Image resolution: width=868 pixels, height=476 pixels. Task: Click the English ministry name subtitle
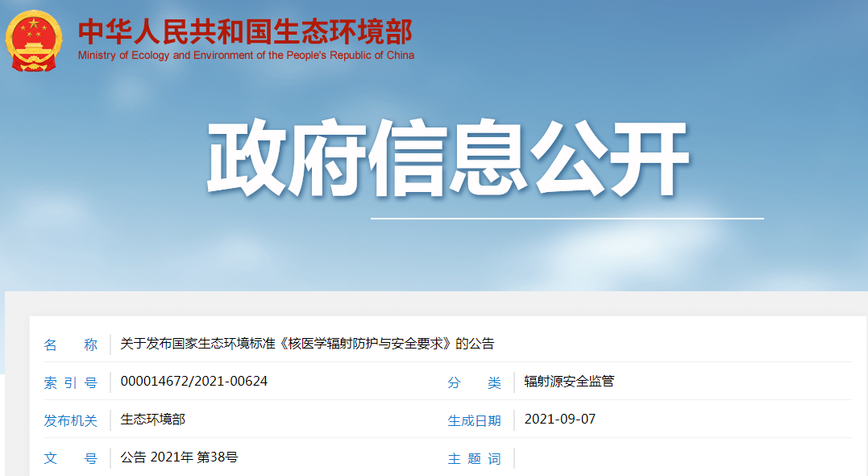tap(246, 56)
